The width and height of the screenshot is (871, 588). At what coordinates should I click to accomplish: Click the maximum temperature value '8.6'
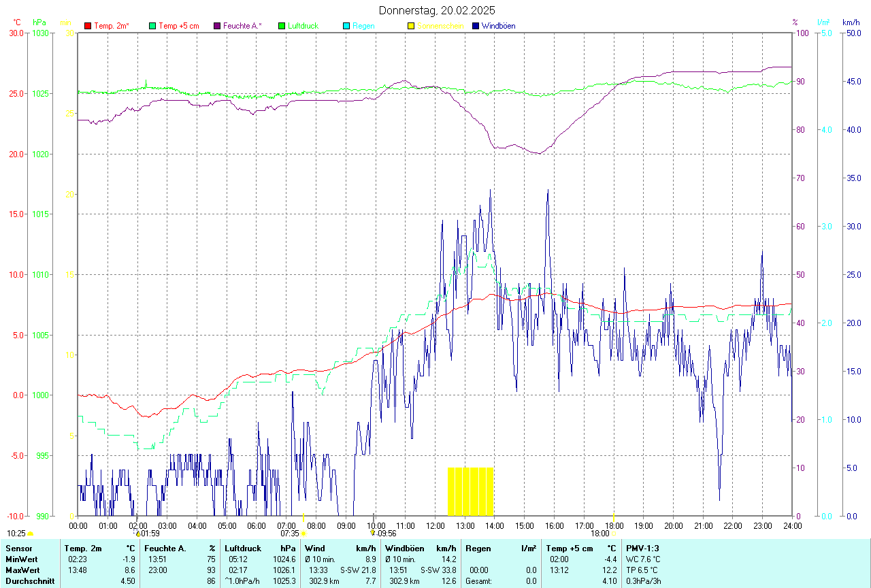click(130, 570)
